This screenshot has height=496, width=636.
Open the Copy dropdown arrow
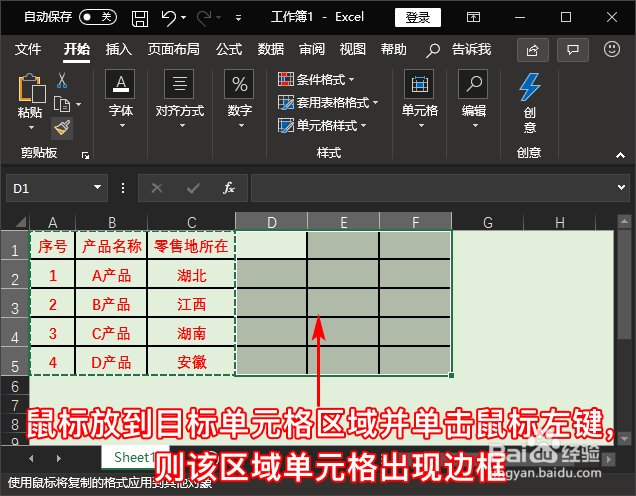tap(79, 105)
